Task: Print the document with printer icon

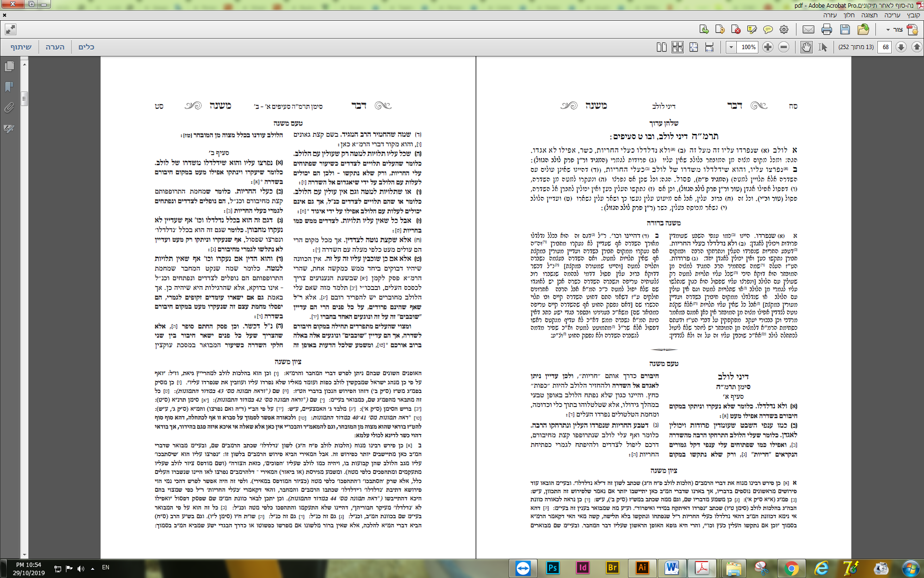Action: pyautogui.click(x=827, y=30)
